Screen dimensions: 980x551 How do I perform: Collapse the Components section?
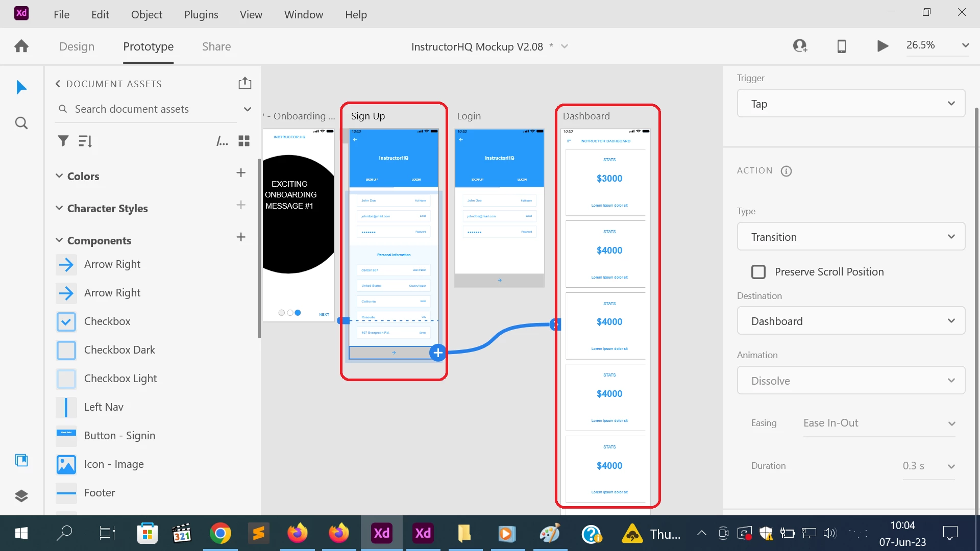point(59,240)
